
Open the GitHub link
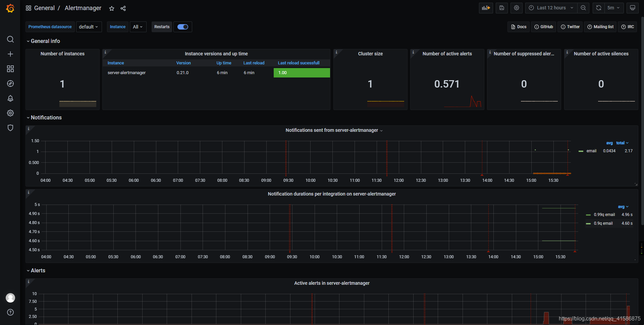(x=543, y=27)
